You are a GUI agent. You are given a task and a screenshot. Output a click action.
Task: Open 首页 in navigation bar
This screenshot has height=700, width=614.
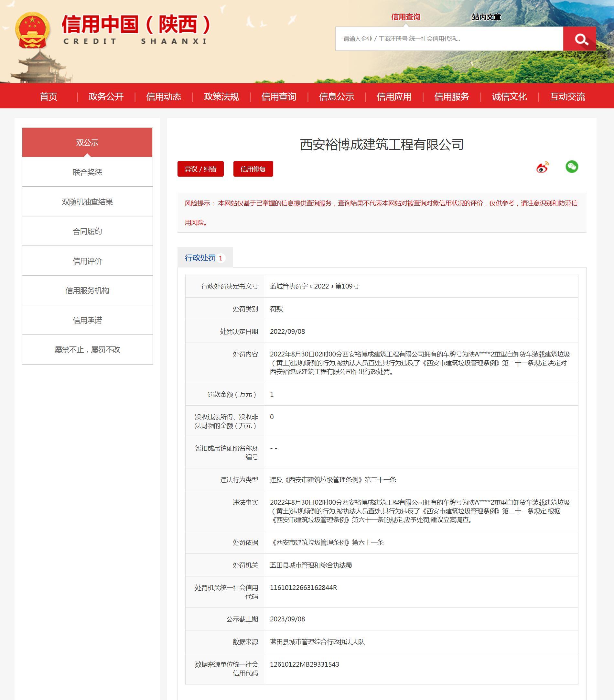48,97
